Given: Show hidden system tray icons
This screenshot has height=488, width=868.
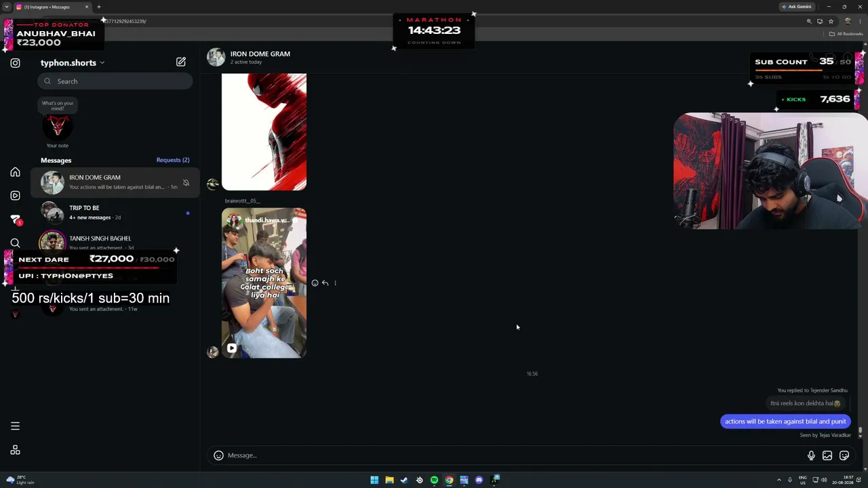Looking at the screenshot, I should tap(778, 480).
